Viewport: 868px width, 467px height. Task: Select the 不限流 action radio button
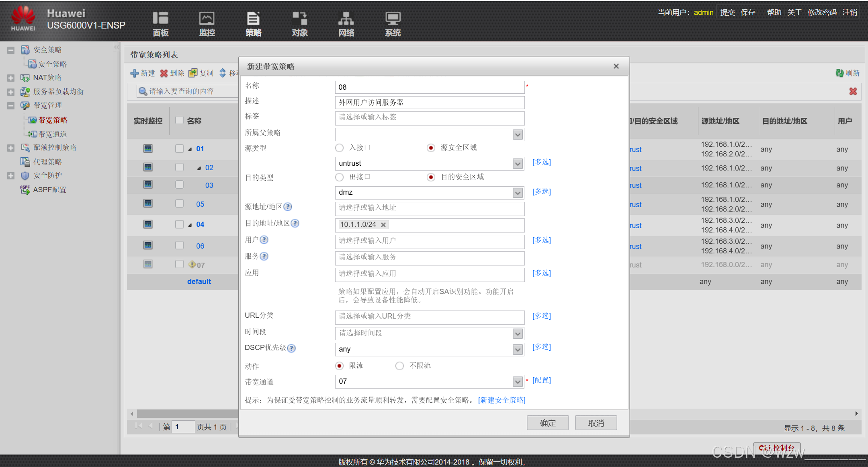pyautogui.click(x=399, y=366)
